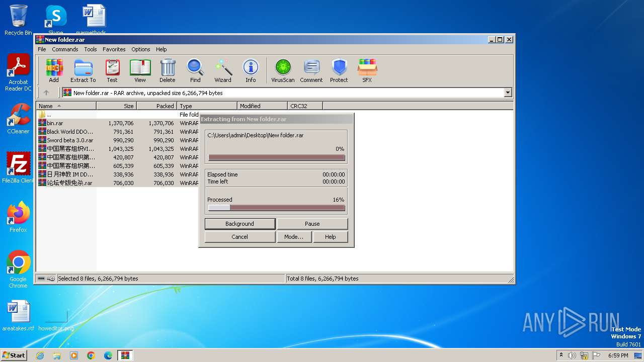The image size is (644, 362).
Task: Click the file progress bar at 0%
Action: point(277,157)
